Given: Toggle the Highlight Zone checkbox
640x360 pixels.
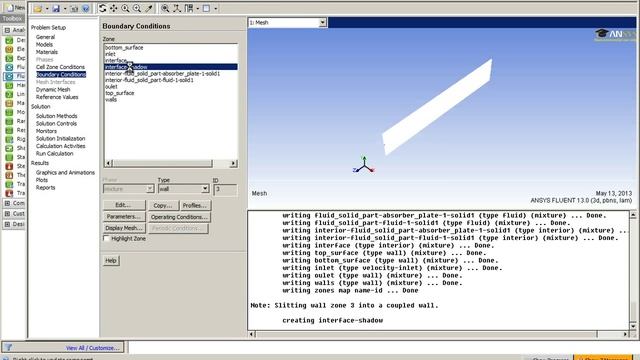Looking at the screenshot, I should [x=107, y=238].
